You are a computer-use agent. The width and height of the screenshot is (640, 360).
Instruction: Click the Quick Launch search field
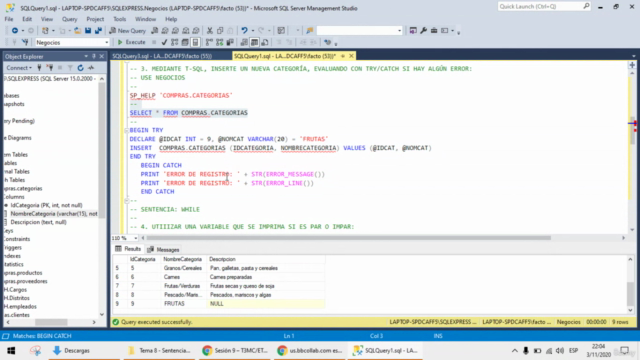544,7
